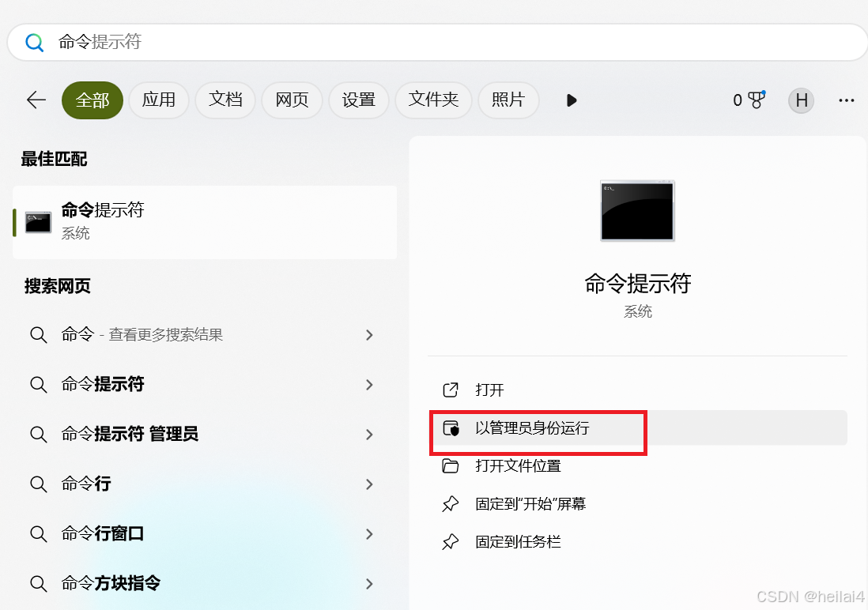
Task: Click 打开 to launch Command Prompt
Action: coord(638,390)
